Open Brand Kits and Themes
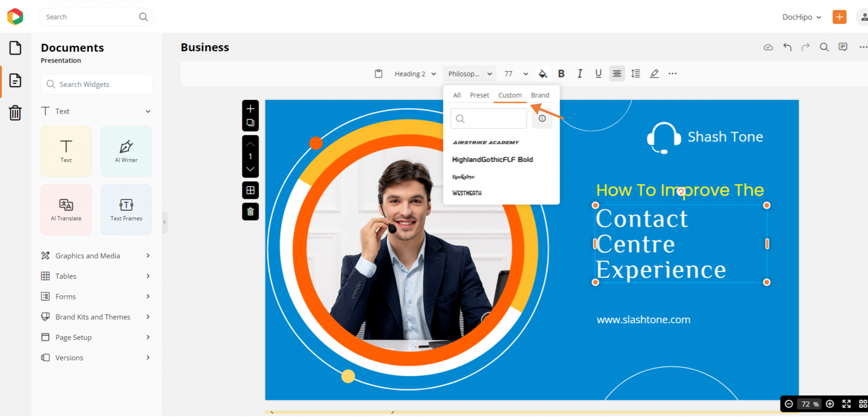868x417 pixels. point(93,316)
